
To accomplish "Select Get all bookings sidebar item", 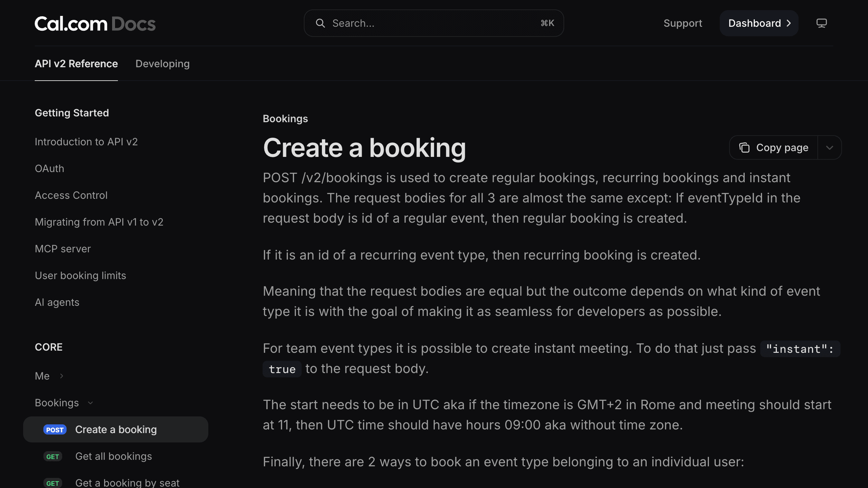I will 116,456.
